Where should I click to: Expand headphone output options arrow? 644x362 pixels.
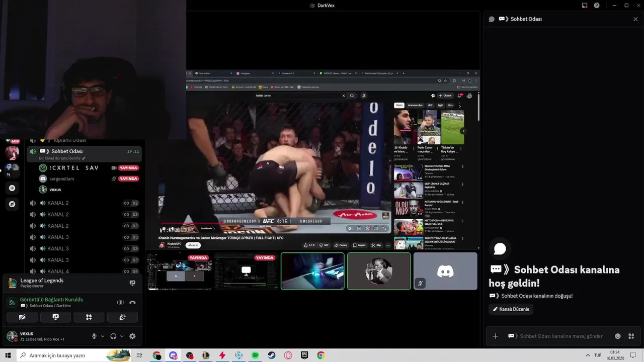(122, 336)
